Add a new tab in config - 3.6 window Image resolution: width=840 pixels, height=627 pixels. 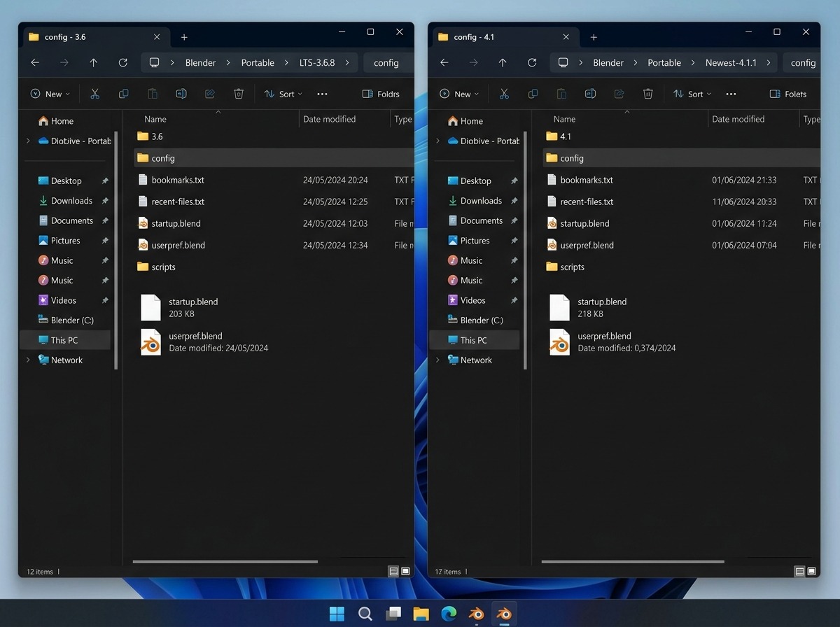[184, 37]
